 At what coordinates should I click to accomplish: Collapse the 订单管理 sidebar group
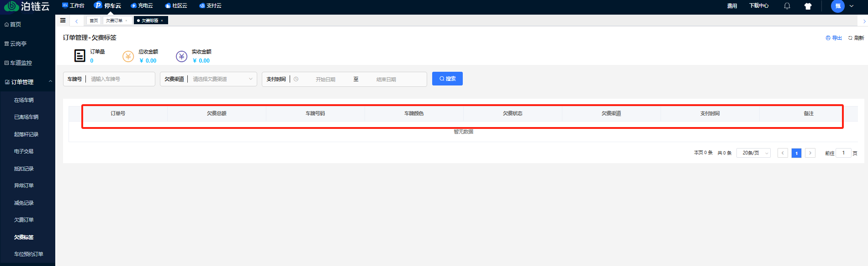[x=27, y=82]
